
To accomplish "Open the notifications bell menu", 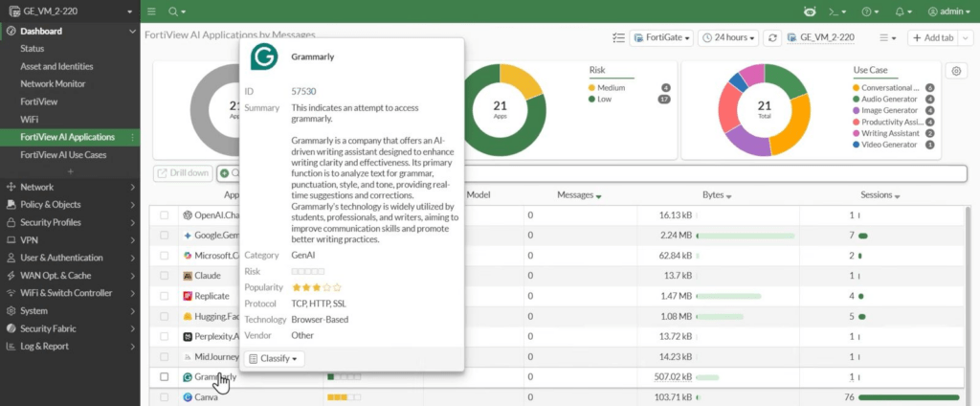I will pyautogui.click(x=903, y=11).
